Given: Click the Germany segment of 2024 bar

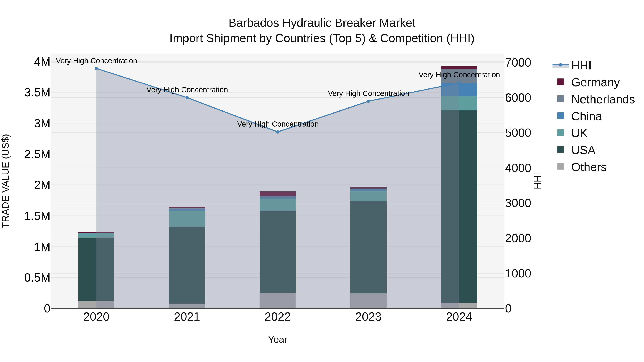Looking at the screenshot, I should point(459,68).
